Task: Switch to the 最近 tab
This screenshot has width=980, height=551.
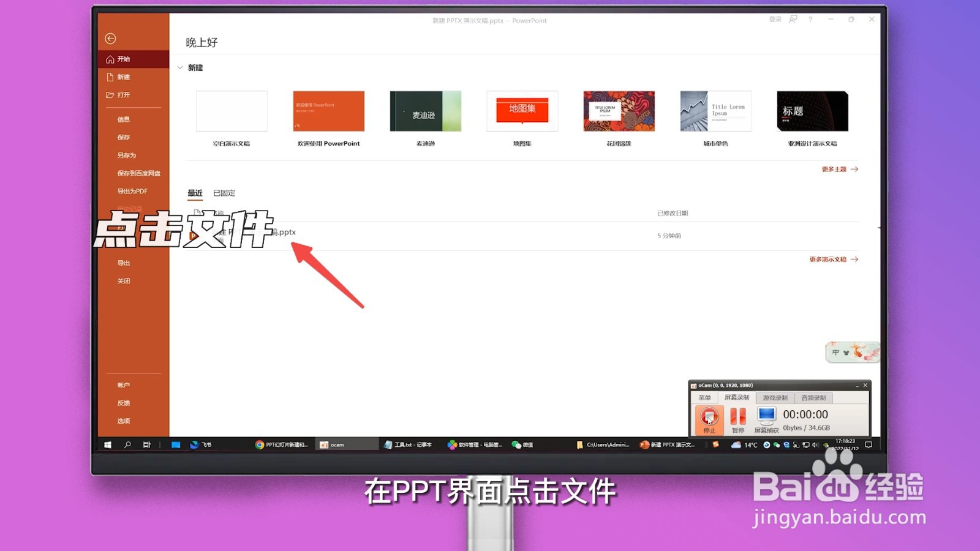Action: (195, 193)
